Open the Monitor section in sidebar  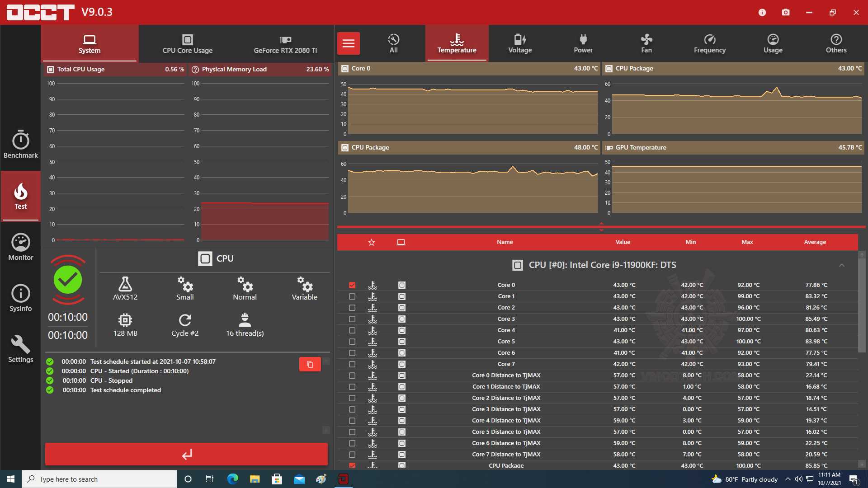(x=20, y=247)
